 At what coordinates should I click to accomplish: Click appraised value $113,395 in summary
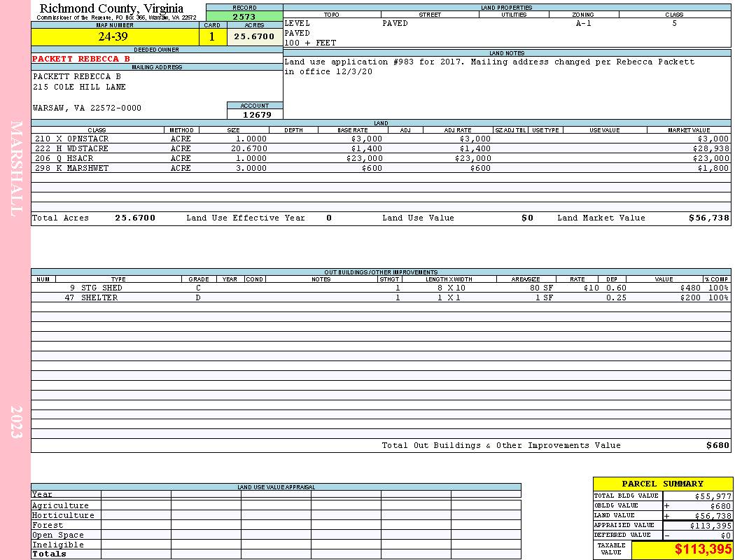click(x=710, y=526)
